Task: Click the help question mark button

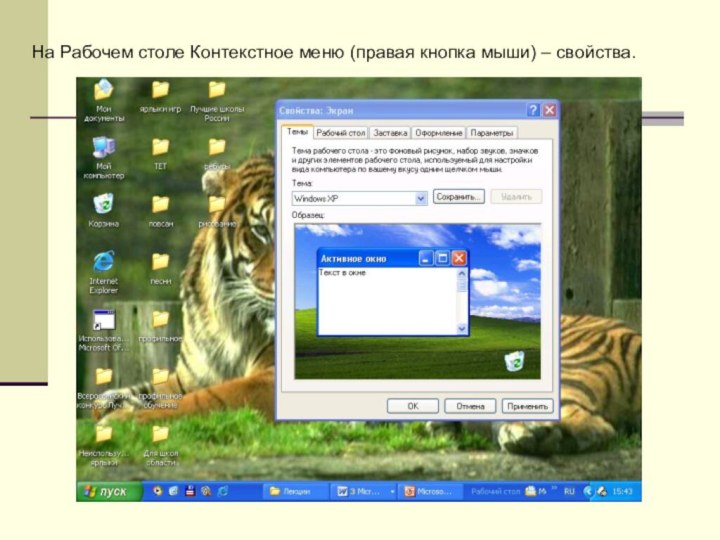Action: pos(533,110)
